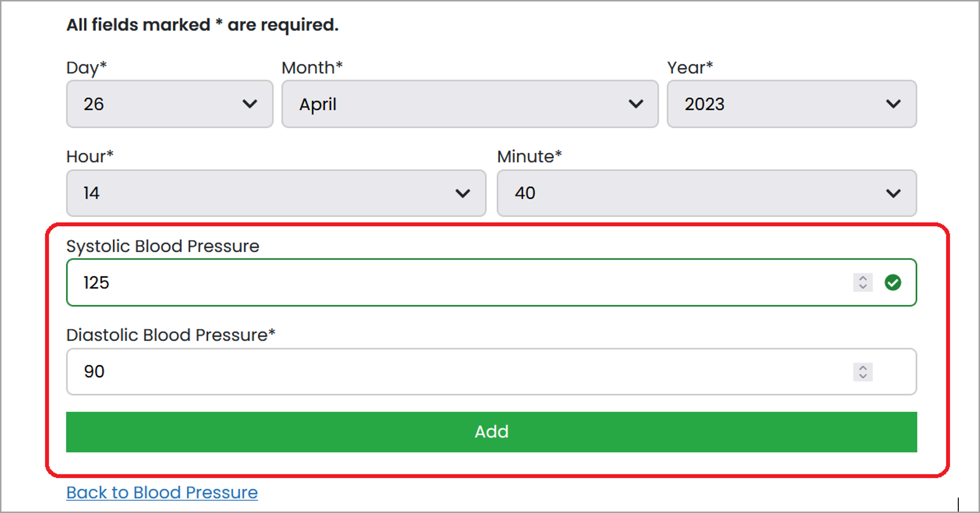Open the Minute dropdown showing 40
Screen dimensions: 980x513
pyautogui.click(x=707, y=193)
